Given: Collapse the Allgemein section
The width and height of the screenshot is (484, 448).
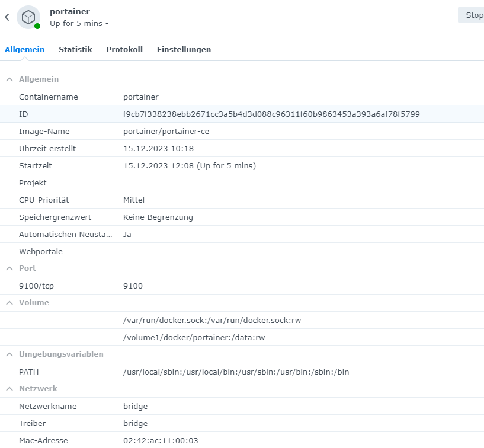Looking at the screenshot, I should (x=9, y=79).
